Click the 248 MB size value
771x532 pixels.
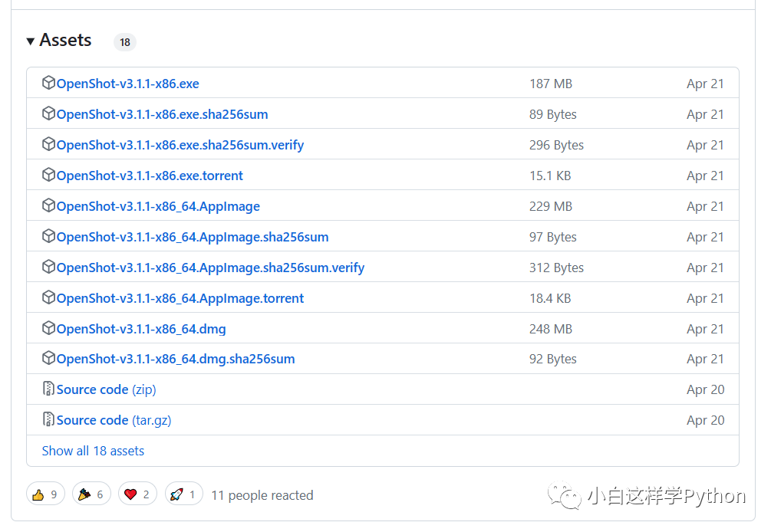(551, 329)
